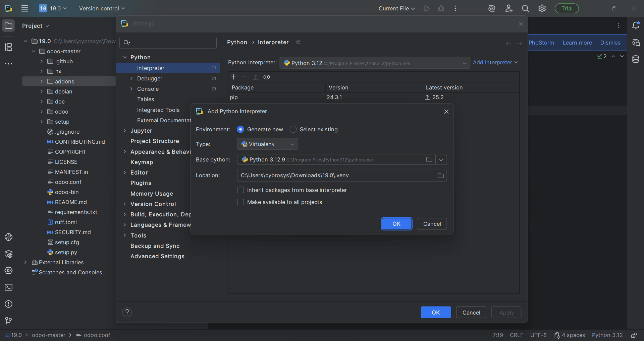Expand the Editor settings group
Viewport: 644px width, 341px height.
tap(124, 173)
